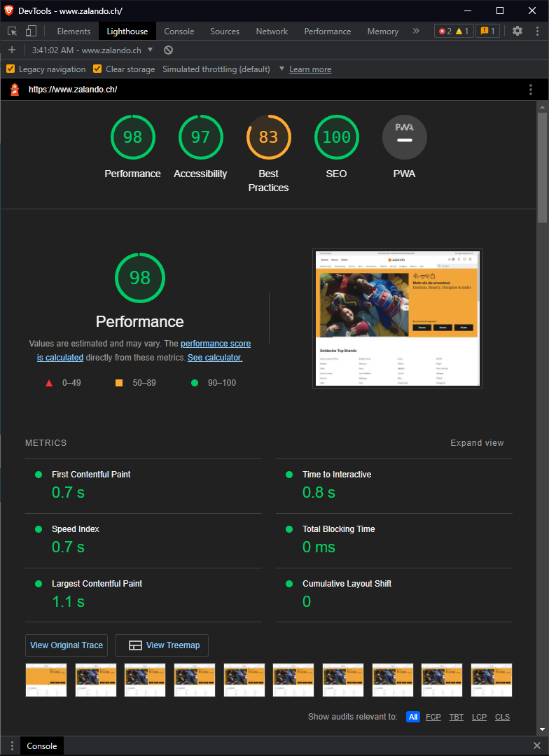
Task: Uncheck the Legacy navigation checkbox
Action: 10,69
